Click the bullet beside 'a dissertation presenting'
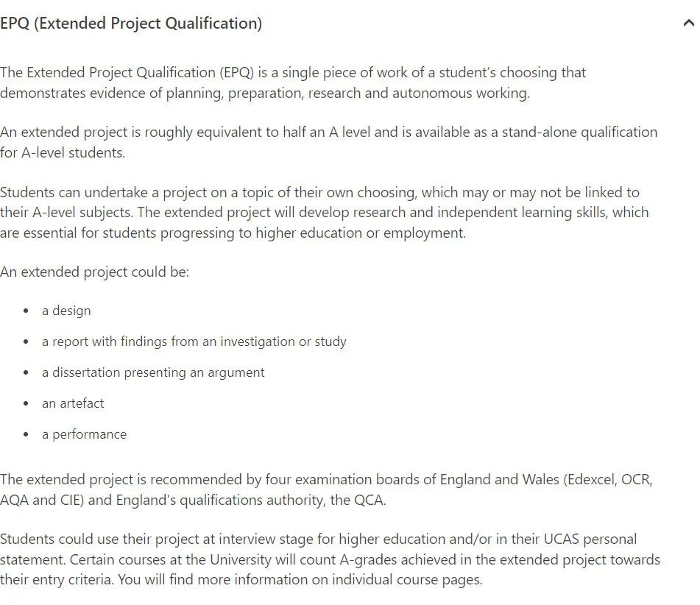700x605 pixels. click(x=26, y=373)
